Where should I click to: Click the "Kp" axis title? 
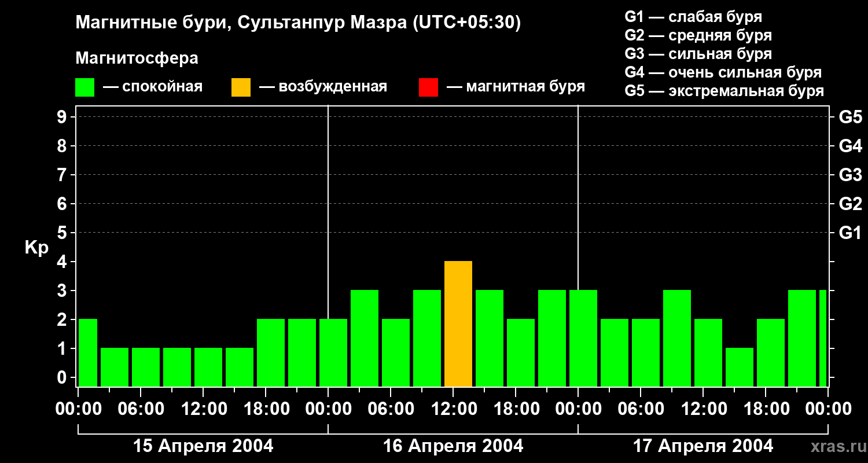point(36,248)
